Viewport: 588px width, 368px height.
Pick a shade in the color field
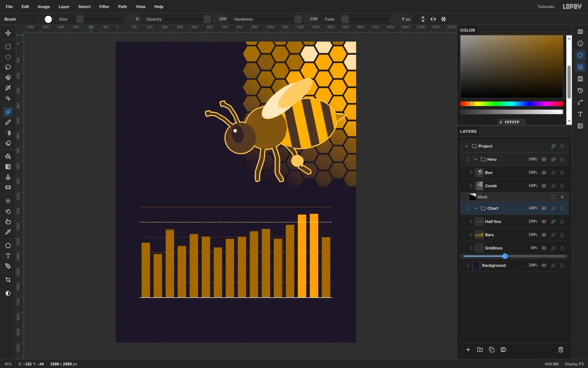(512, 67)
